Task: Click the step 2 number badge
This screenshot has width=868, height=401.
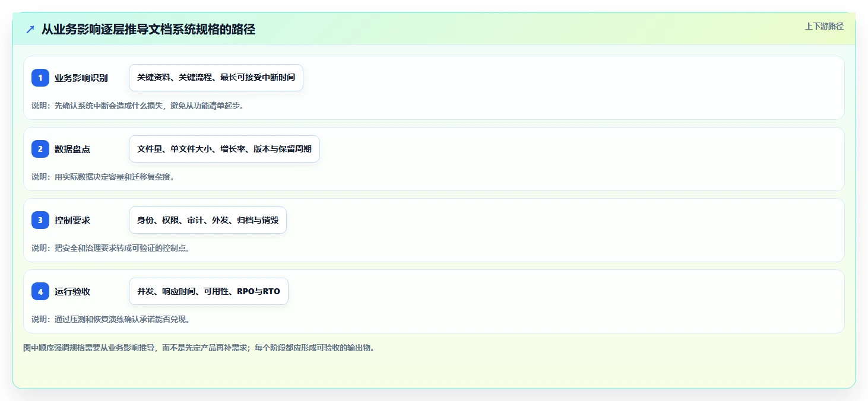Action: 40,149
